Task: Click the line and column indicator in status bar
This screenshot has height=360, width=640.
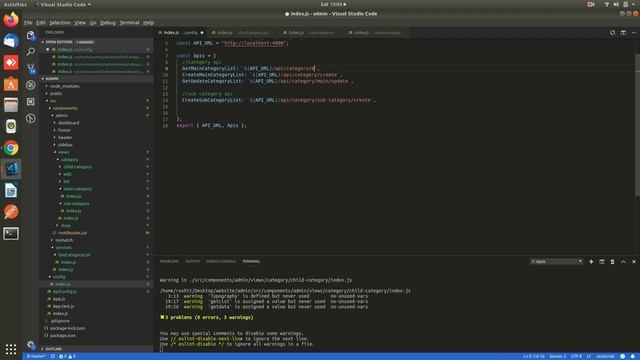Action: point(534,356)
